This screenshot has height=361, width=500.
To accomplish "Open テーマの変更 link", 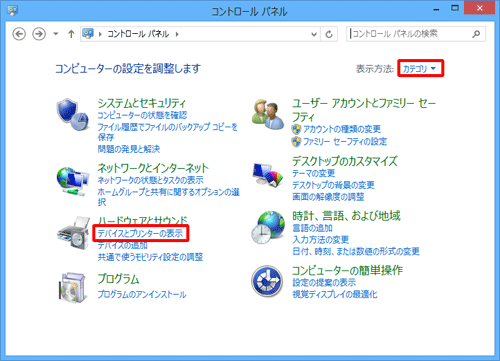I will click(314, 173).
